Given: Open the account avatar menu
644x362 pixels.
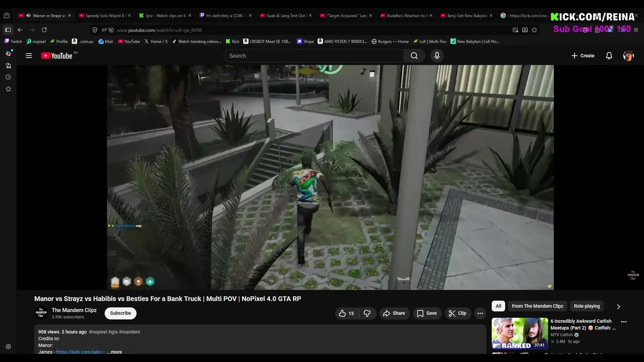Looking at the screenshot, I should click(628, 56).
